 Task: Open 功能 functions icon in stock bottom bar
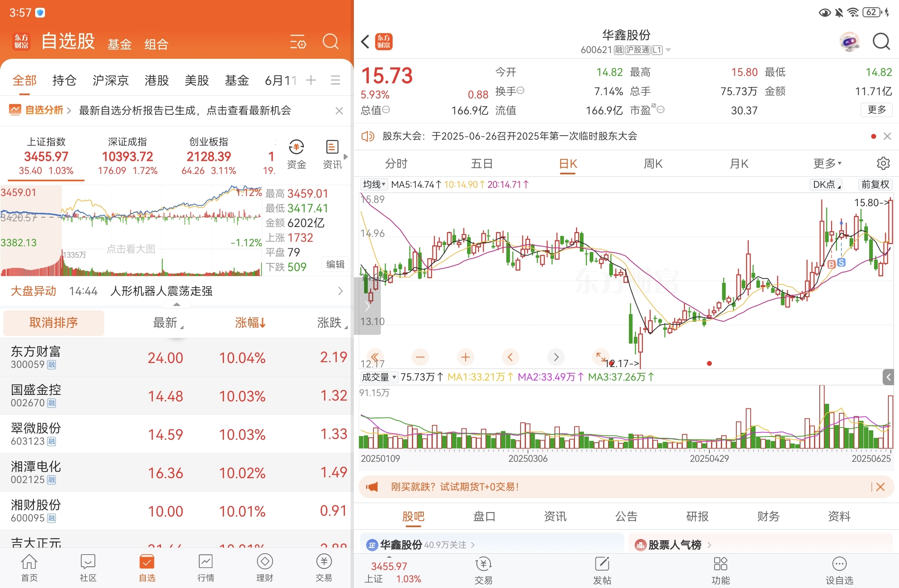coord(720,570)
